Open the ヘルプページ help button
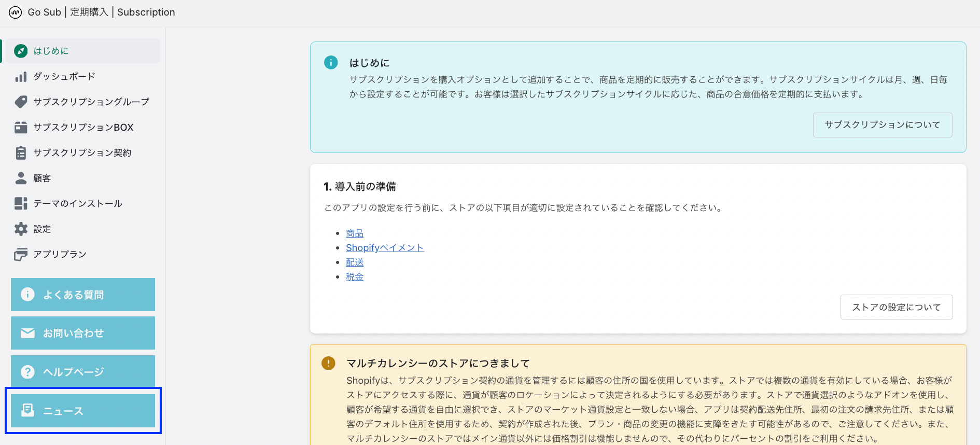 click(x=83, y=372)
